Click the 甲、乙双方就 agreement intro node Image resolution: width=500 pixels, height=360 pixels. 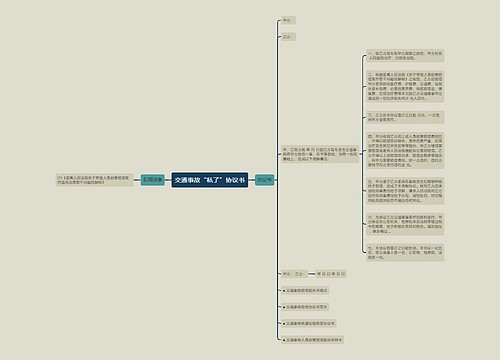point(320,154)
